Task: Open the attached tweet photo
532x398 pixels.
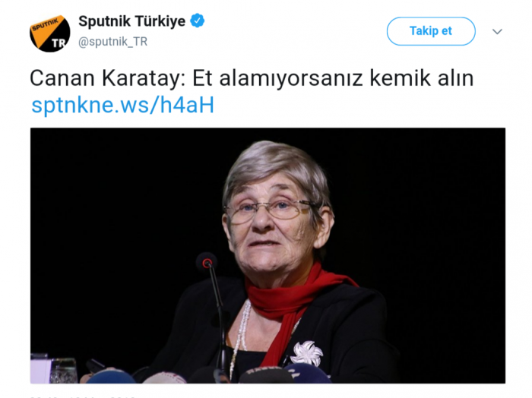Action: click(268, 256)
